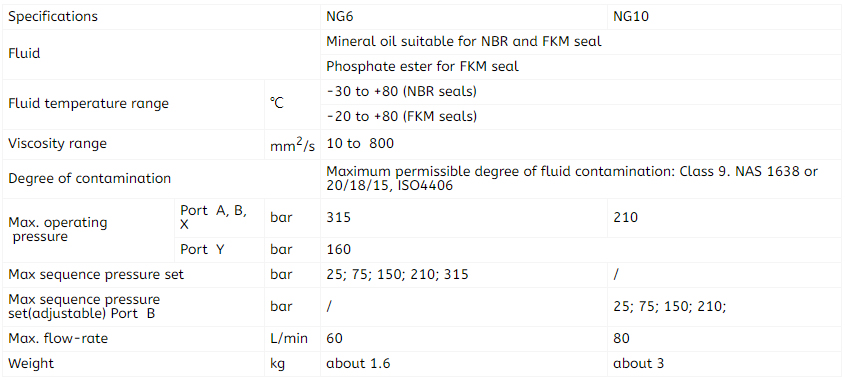845x380 pixels.
Task: Select the Fluid temperature range label
Action: click(88, 103)
